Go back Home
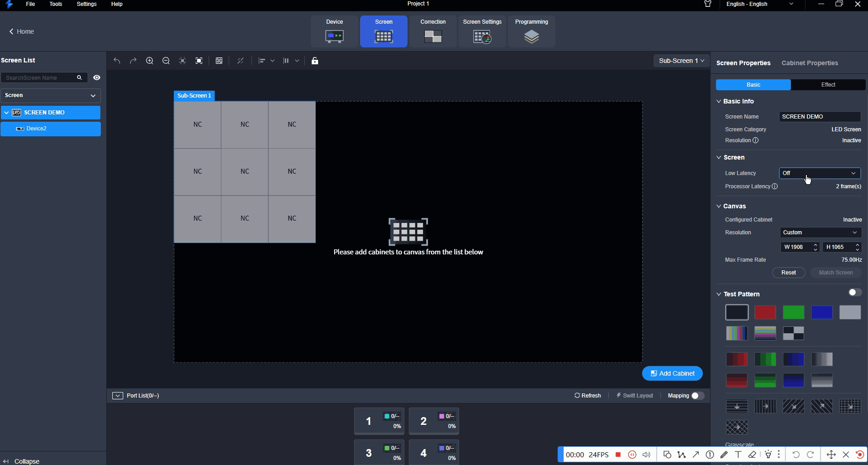 coord(21,31)
